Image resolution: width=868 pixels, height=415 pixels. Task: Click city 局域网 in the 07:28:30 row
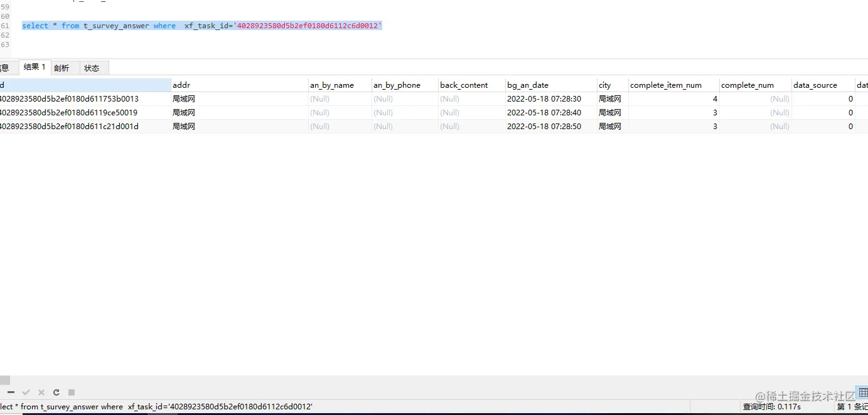click(613, 98)
